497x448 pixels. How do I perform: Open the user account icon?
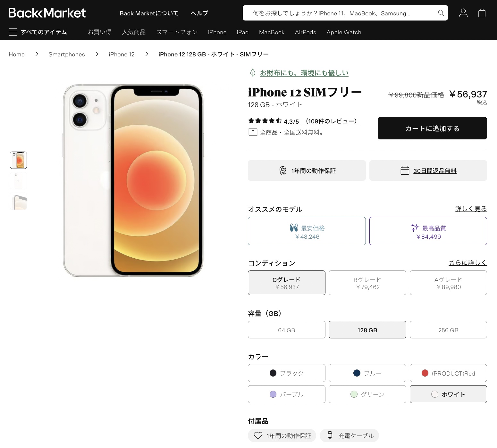tap(463, 13)
